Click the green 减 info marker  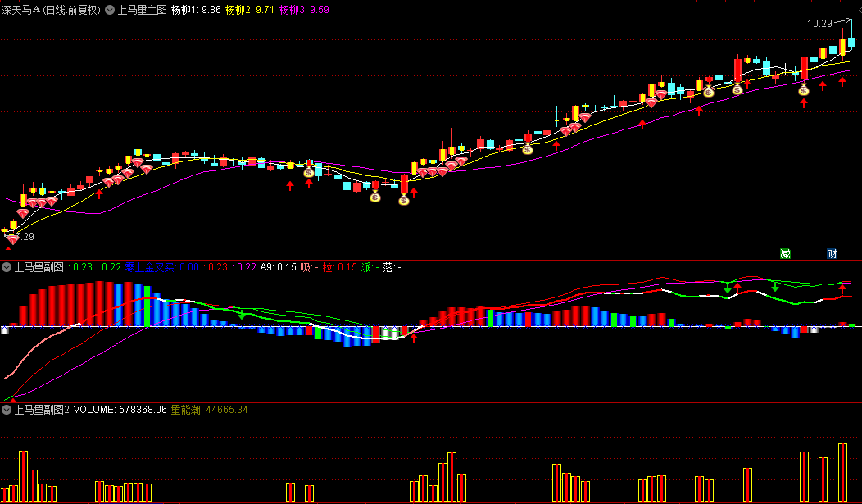click(785, 253)
